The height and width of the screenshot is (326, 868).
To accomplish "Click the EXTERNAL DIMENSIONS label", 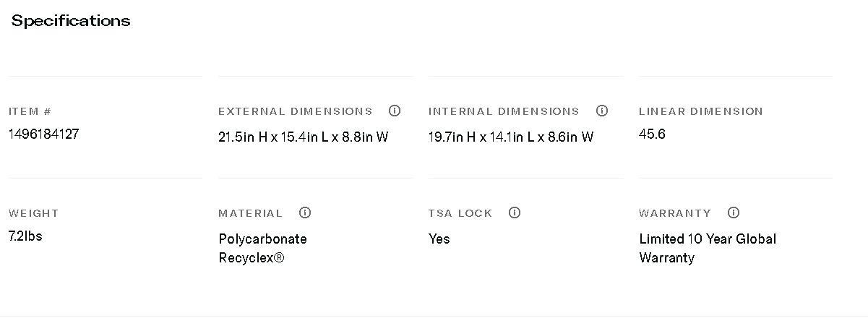I will pos(295,111).
